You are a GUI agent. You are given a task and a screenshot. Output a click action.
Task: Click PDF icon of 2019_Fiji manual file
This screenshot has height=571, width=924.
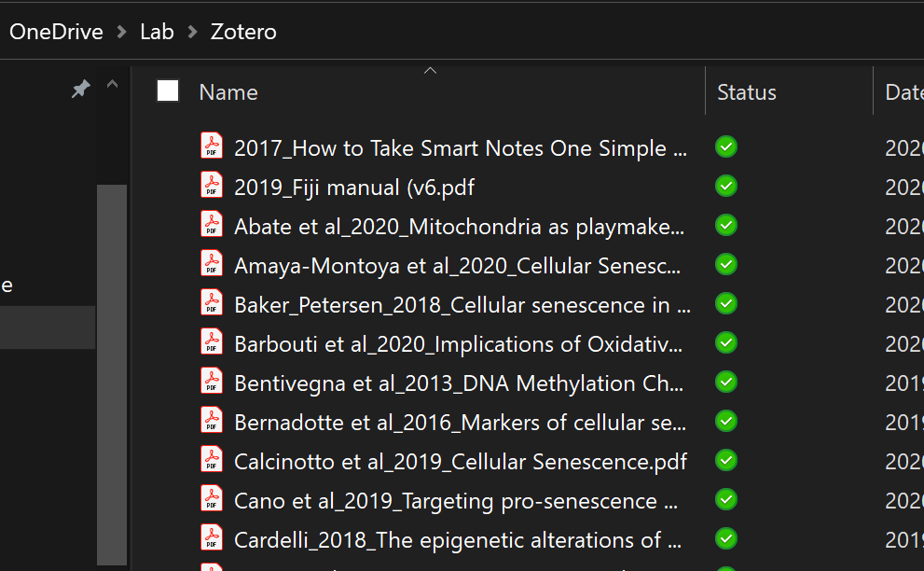point(212,185)
